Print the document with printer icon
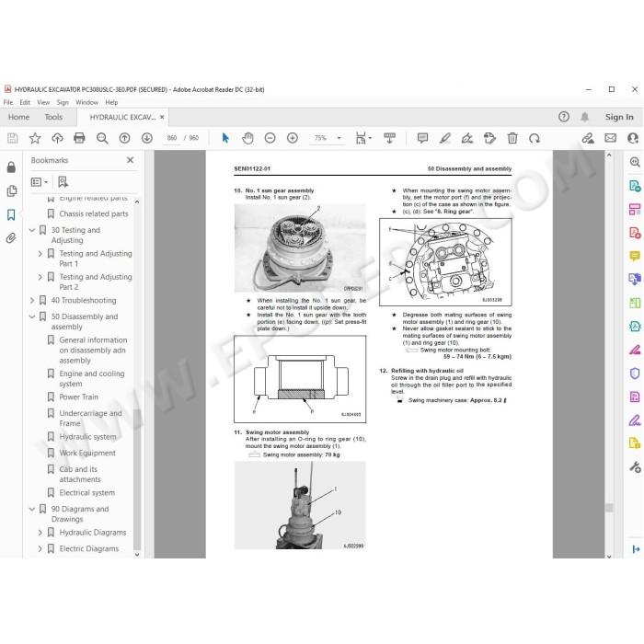 (79, 138)
